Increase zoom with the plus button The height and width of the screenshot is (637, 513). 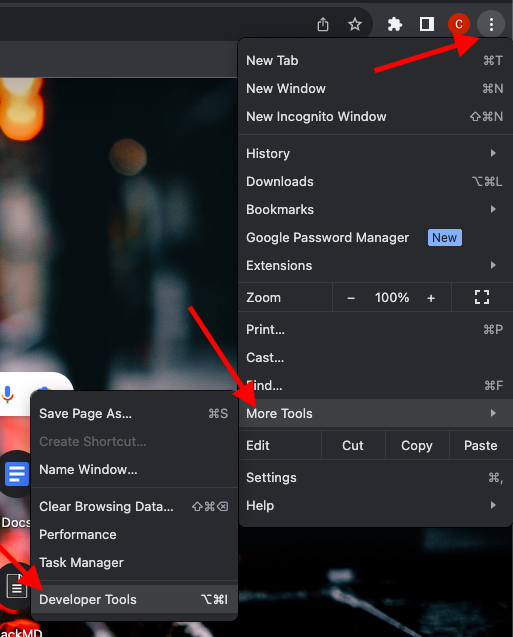[431, 298]
